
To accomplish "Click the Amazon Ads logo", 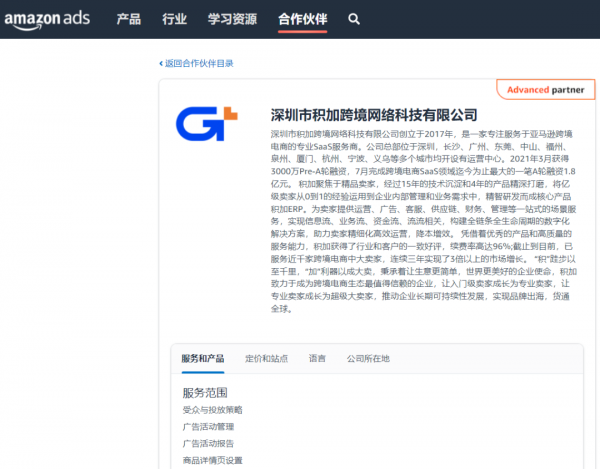I will (x=47, y=20).
